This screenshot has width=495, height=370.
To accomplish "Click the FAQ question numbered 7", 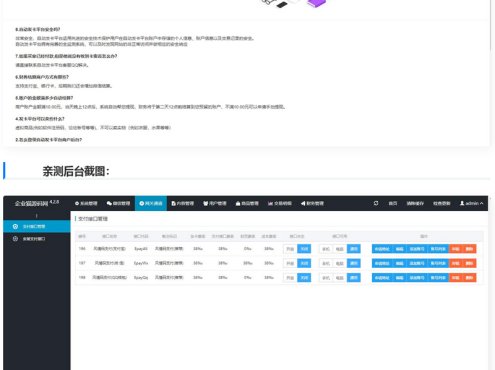I will pos(66,56).
